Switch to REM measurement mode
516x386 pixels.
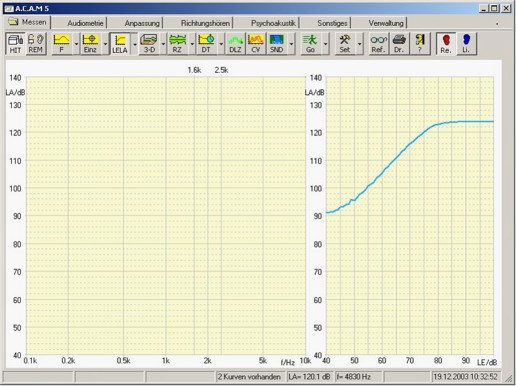[35, 44]
